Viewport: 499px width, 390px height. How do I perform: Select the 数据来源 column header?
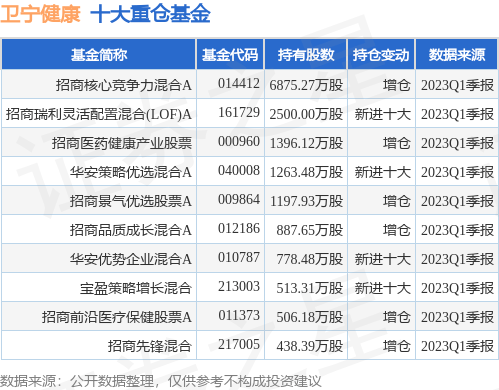point(456,54)
